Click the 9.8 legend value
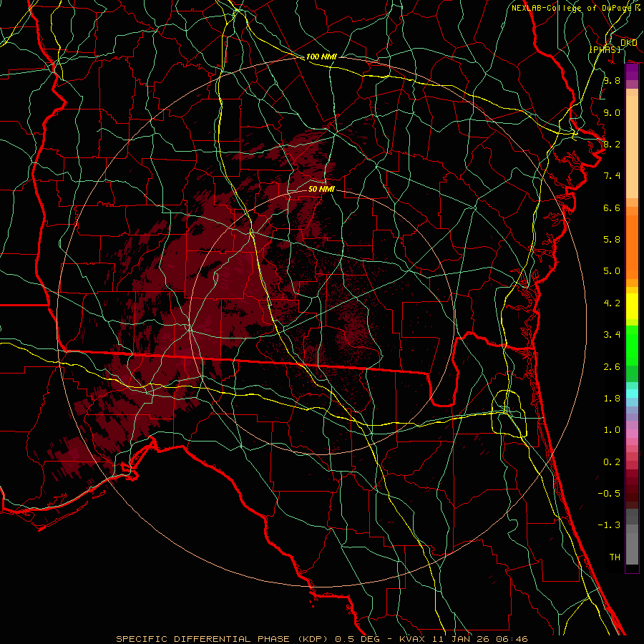 612,80
